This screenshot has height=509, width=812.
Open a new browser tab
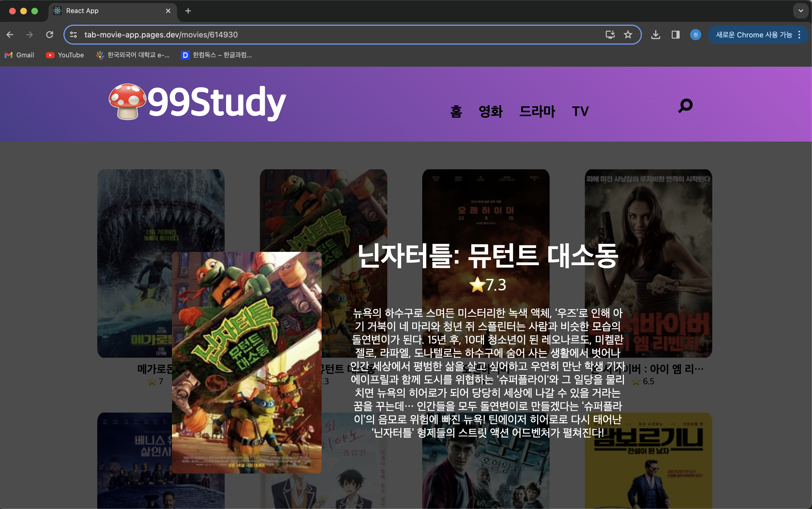click(188, 11)
